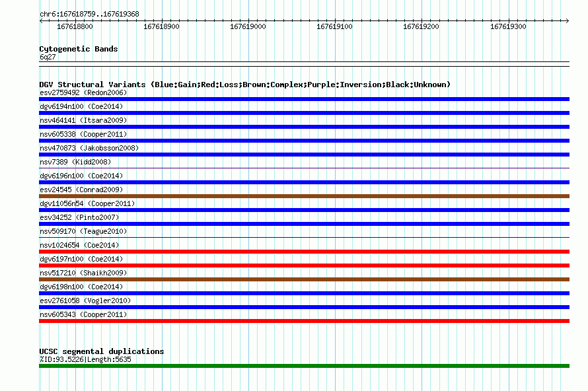Open the nsv605338 (Cooper2011) variant label

(x=83, y=134)
